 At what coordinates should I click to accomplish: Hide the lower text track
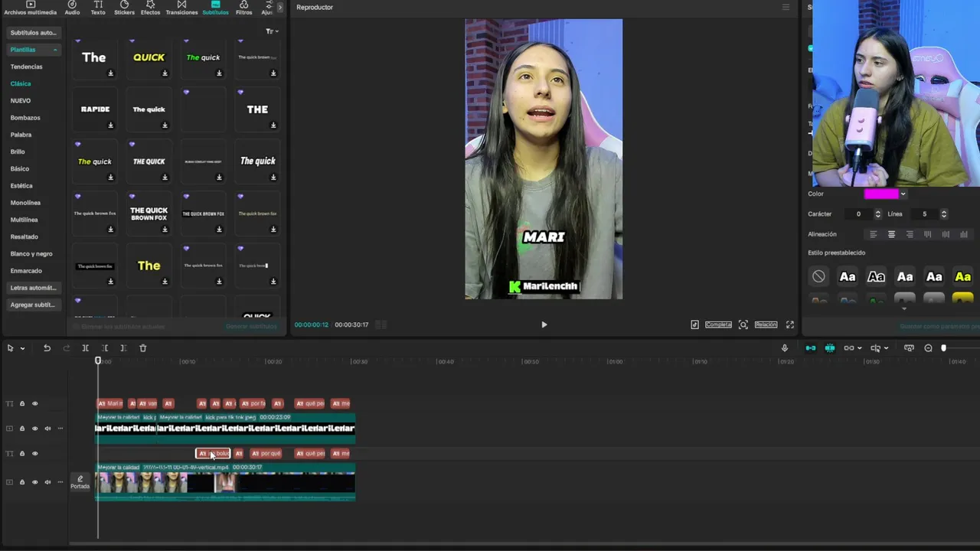(x=34, y=454)
